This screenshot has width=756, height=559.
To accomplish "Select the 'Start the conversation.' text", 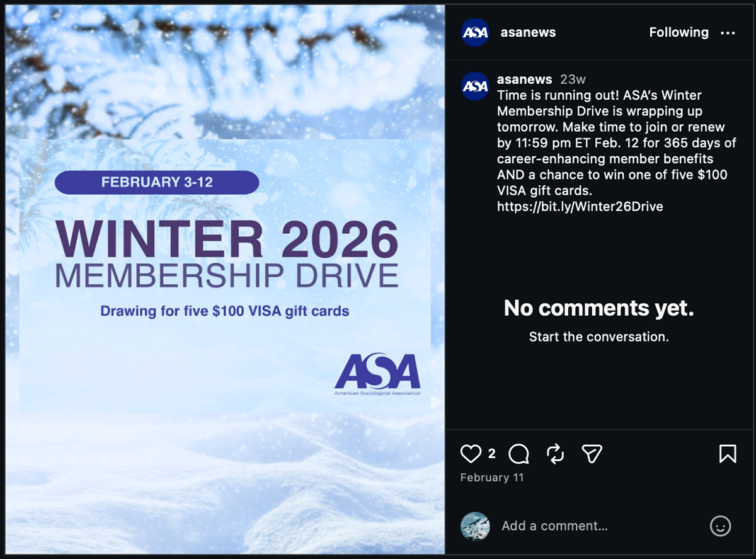I will tap(599, 337).
